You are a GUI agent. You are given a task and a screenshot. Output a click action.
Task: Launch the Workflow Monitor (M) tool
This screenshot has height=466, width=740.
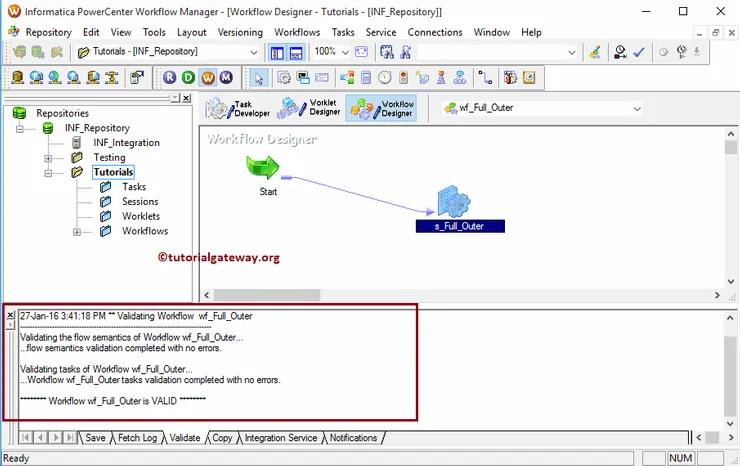227,77
